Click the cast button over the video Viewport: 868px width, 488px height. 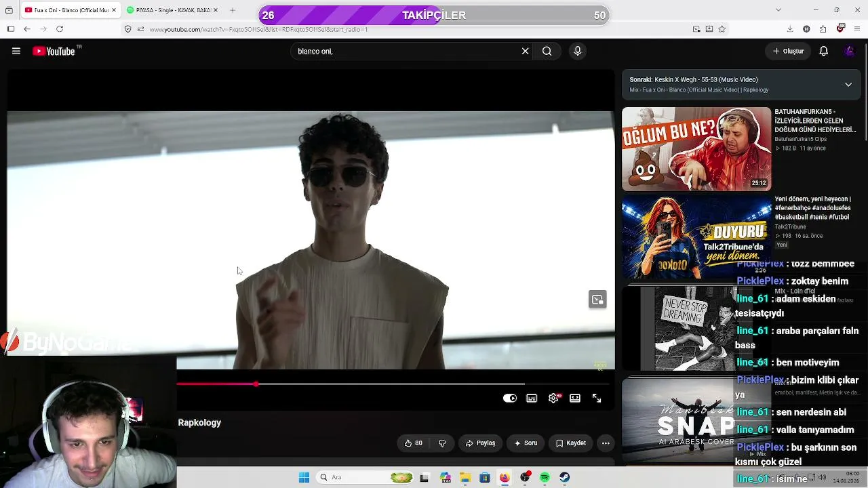pyautogui.click(x=597, y=300)
